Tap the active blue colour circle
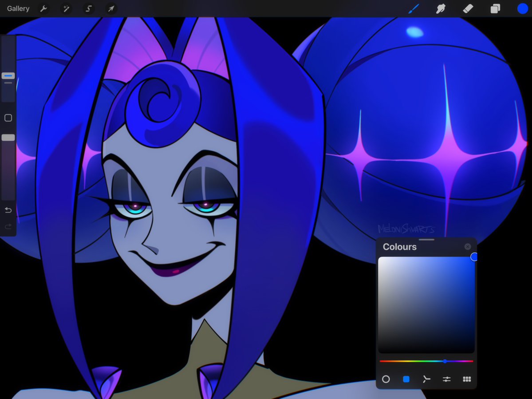 (523, 8)
